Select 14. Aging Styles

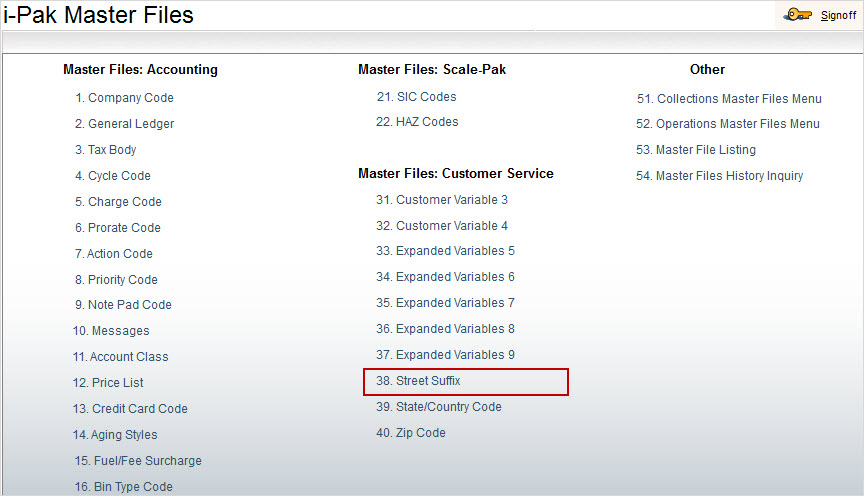(115, 435)
